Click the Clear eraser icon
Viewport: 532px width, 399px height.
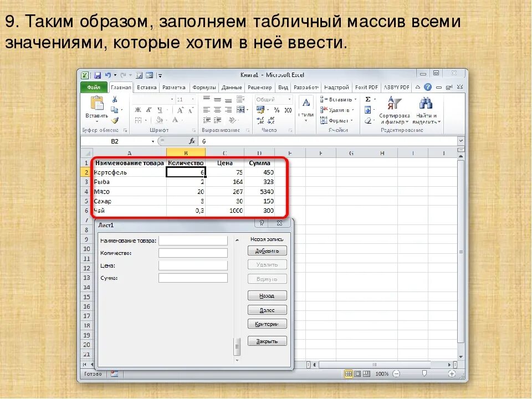368,120
